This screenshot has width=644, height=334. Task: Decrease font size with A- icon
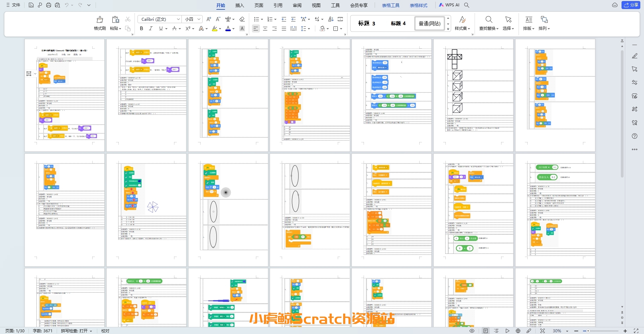(218, 19)
